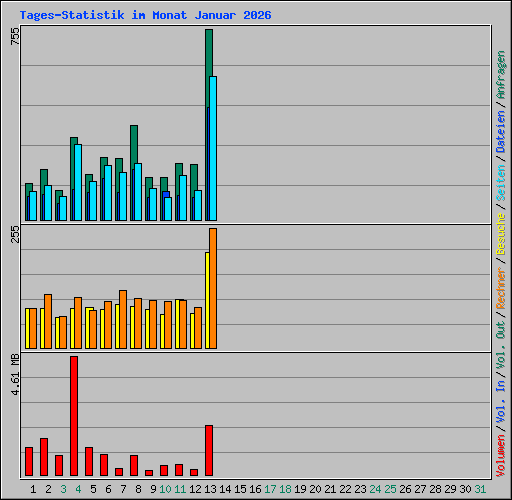Screen dimensions: 512x500
Task: Click day label 4 on the x-axis
Action: point(78,489)
